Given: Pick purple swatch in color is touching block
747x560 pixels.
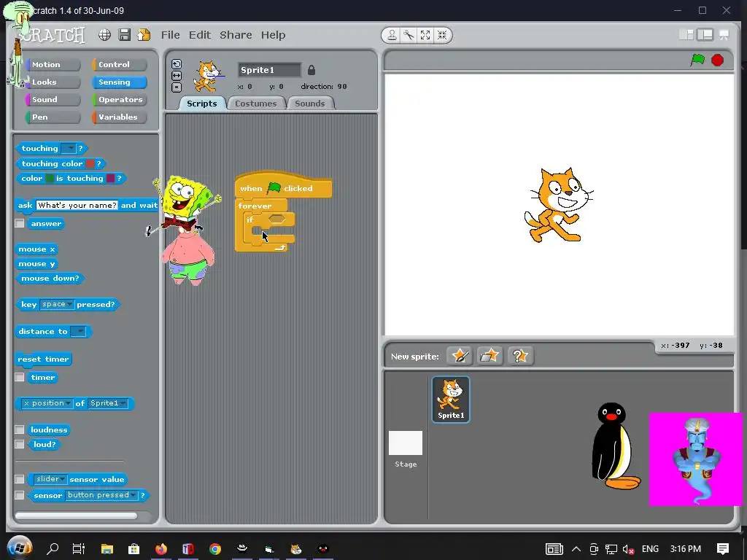Looking at the screenshot, I should coord(111,179).
